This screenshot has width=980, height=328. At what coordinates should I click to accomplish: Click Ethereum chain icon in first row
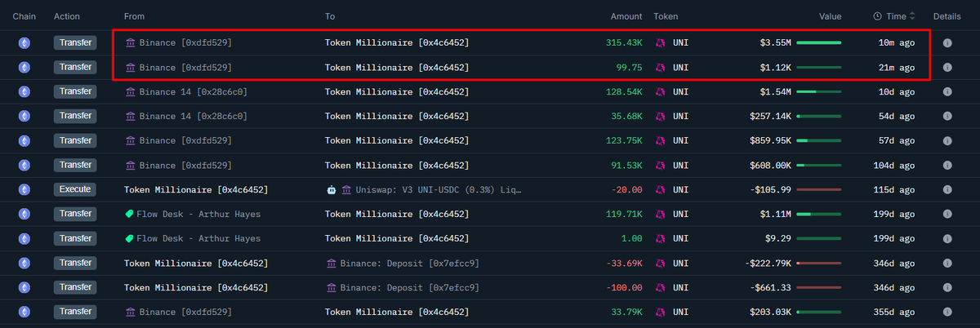coord(24,42)
